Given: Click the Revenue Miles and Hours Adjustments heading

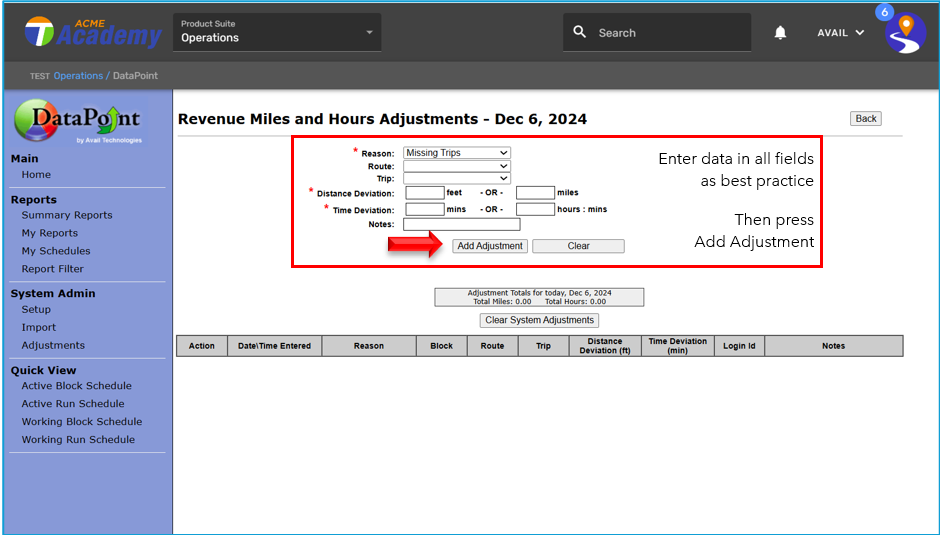Looking at the screenshot, I should click(382, 119).
